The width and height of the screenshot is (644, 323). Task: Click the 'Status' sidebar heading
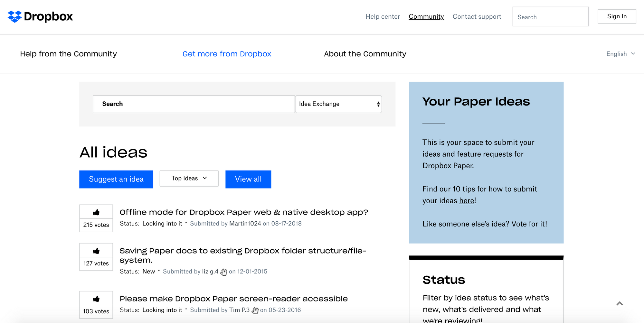point(444,280)
